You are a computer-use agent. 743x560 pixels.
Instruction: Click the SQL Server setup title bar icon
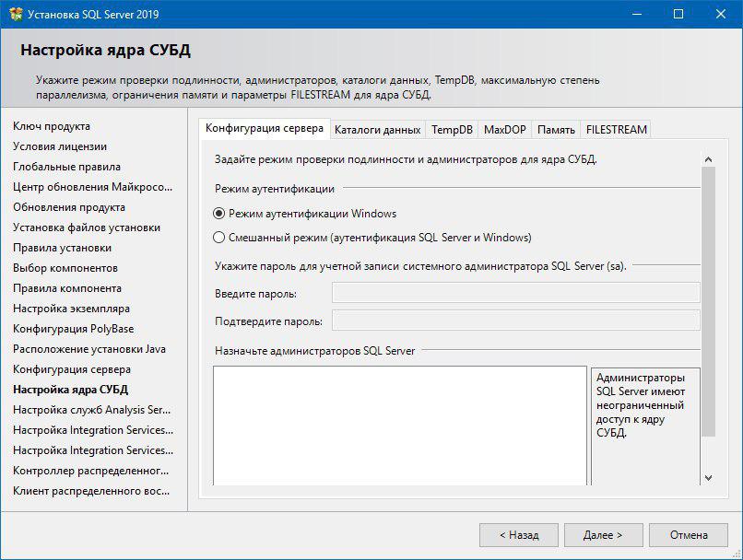[x=15, y=14]
